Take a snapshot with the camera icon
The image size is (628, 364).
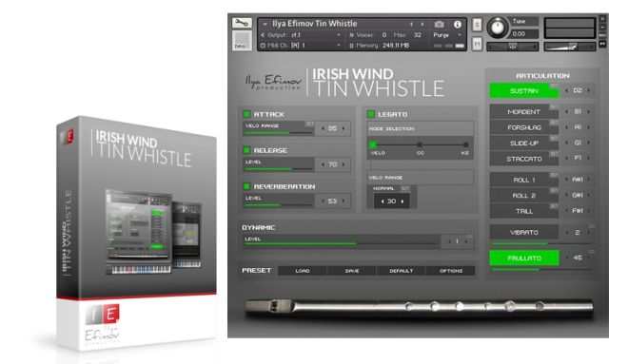pyautogui.click(x=440, y=25)
